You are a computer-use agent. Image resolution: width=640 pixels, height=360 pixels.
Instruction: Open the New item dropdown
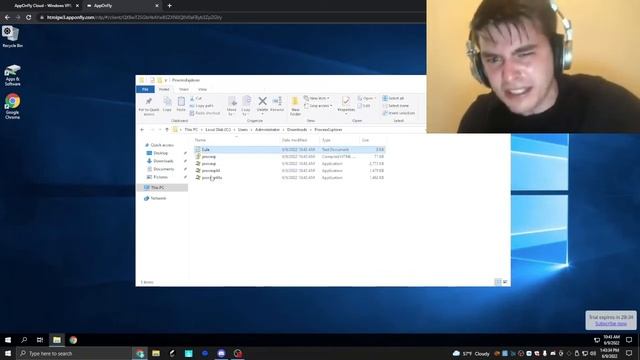click(317, 98)
